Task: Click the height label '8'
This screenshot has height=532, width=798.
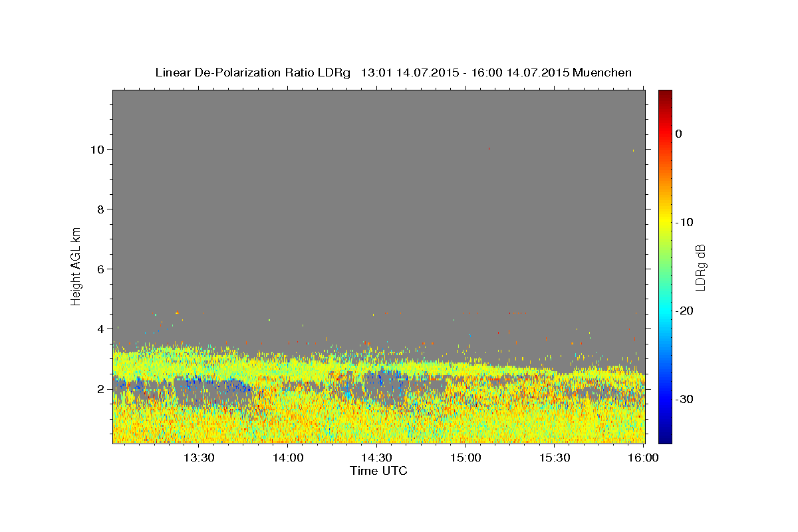Action: 101,209
